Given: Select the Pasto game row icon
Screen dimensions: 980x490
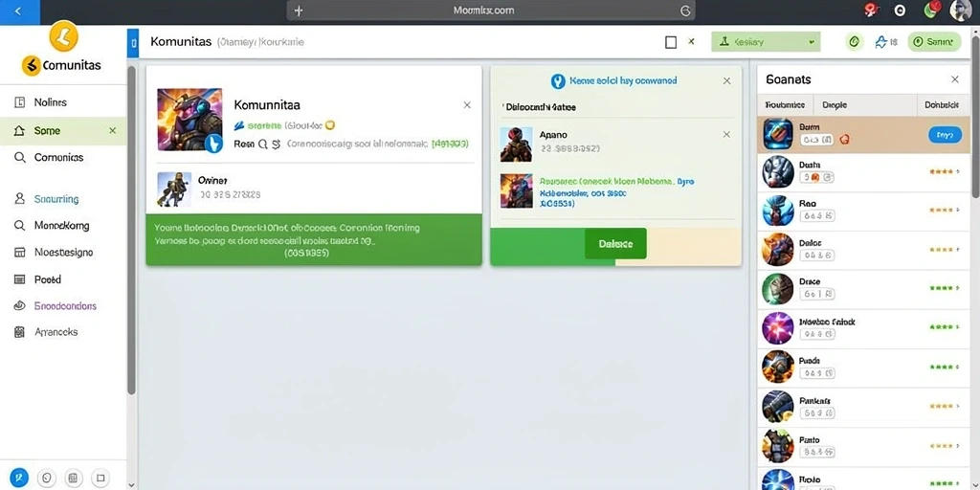Looking at the screenshot, I should 778,446.
